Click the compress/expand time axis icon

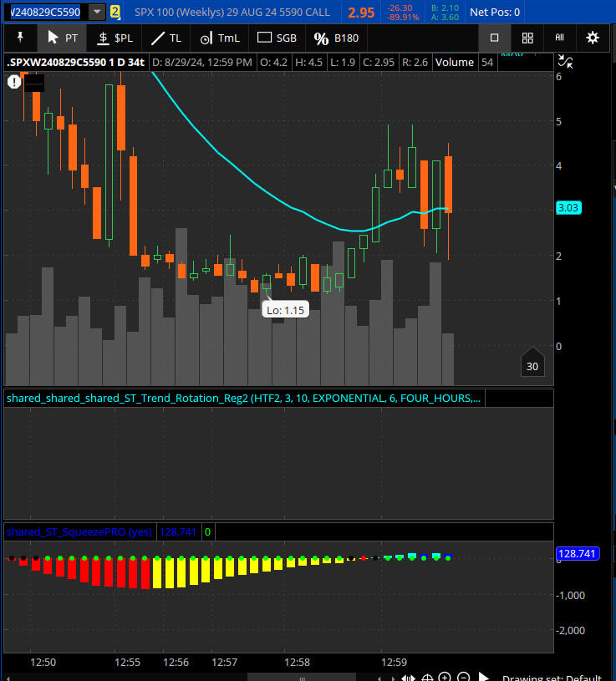408,677
